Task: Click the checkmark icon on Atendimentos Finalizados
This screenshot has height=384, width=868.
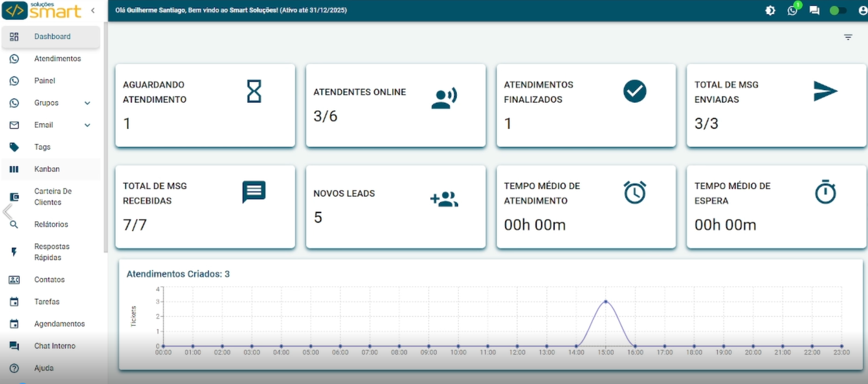Action: pos(635,91)
